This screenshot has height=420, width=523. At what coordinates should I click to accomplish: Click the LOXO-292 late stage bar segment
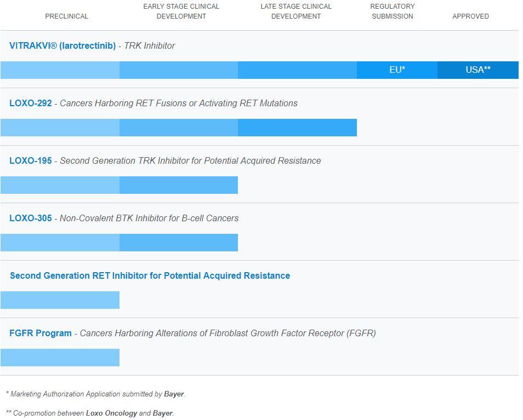298,128
